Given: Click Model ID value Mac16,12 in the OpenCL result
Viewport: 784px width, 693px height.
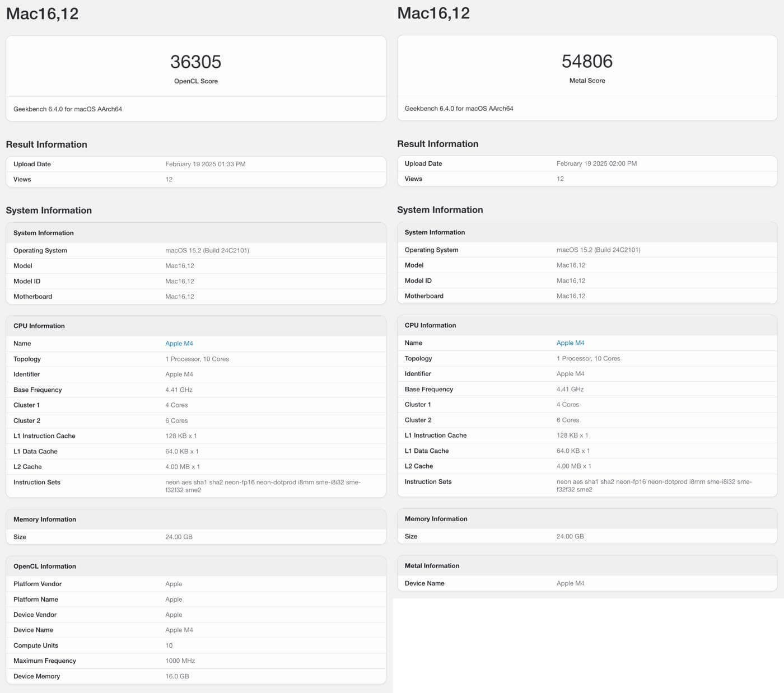Looking at the screenshot, I should coord(180,282).
